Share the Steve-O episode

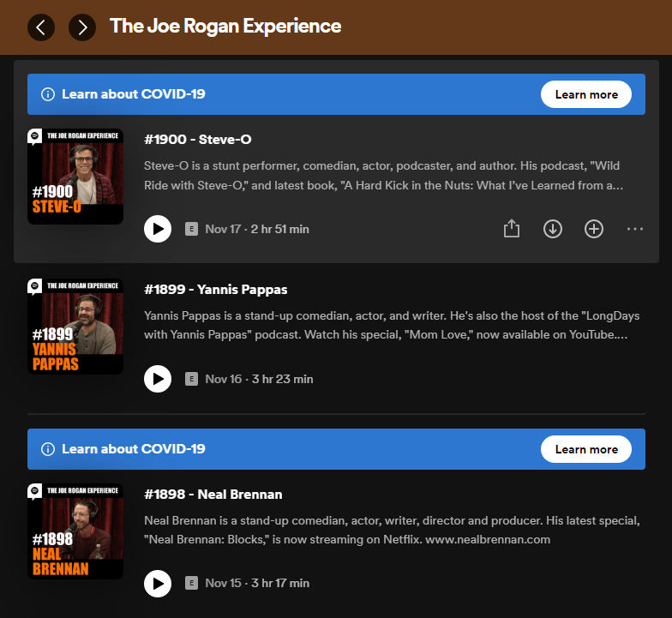coord(512,228)
